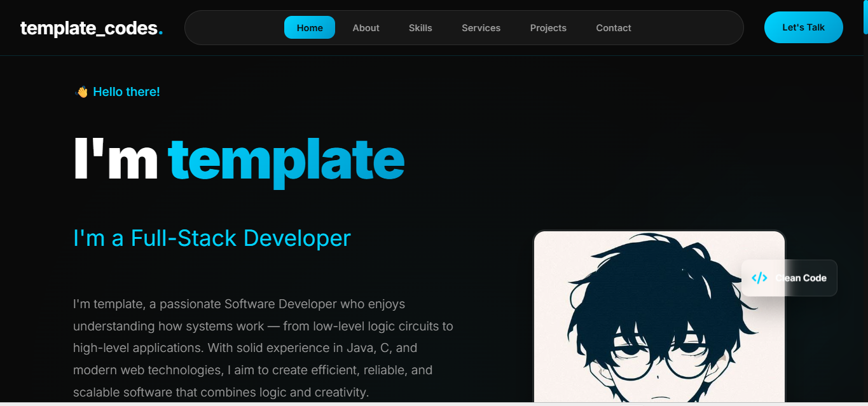The height and width of the screenshot is (406, 868).
Task: Click the "I'm a Full-Stack Developer" subtitle
Action: point(212,238)
